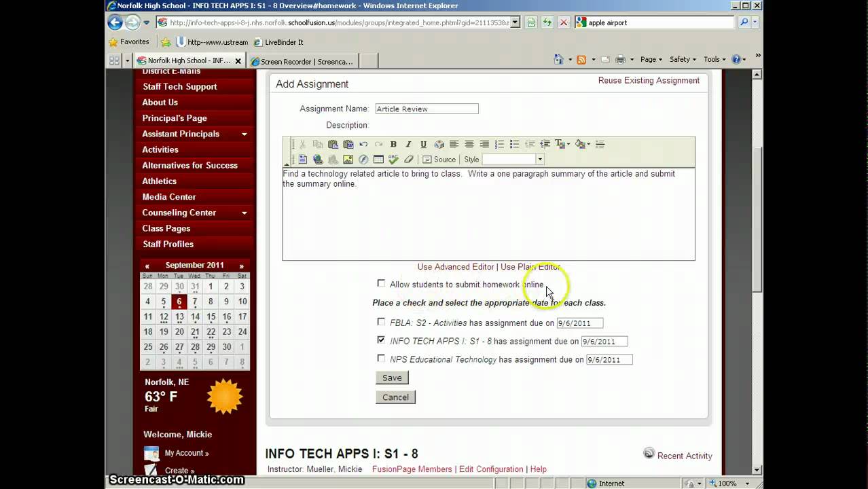
Task: Click Recent Activity link
Action: click(x=685, y=456)
